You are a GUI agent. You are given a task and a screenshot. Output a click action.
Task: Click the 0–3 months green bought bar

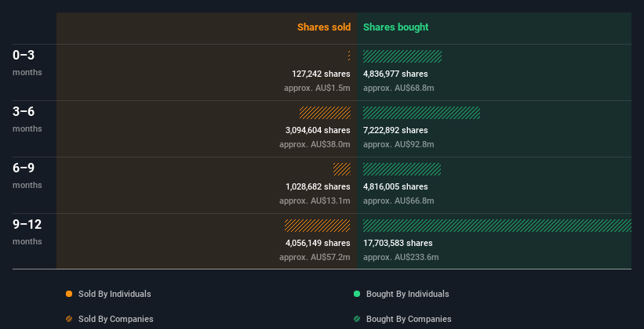click(x=402, y=56)
